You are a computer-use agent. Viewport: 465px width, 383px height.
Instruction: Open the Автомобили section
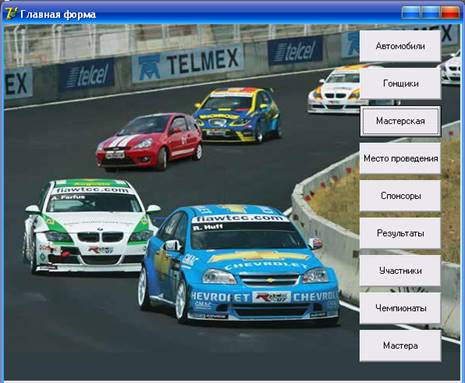click(400, 46)
